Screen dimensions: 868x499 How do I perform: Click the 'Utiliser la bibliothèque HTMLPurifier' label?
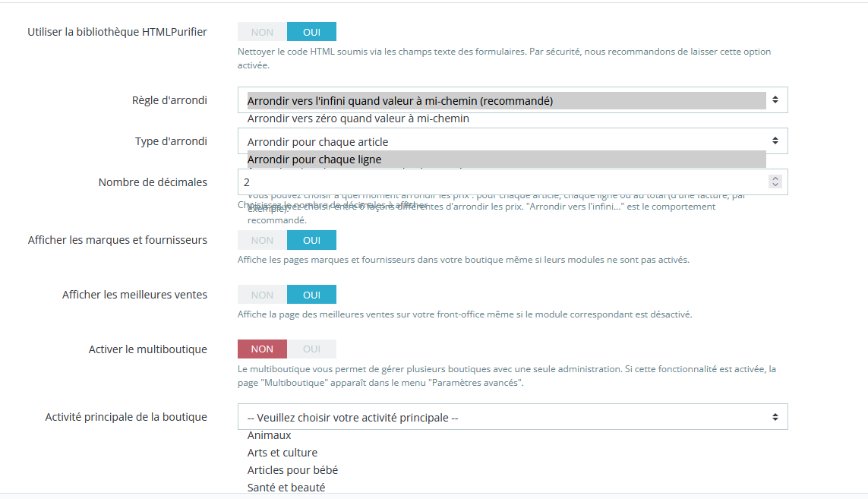coord(118,32)
